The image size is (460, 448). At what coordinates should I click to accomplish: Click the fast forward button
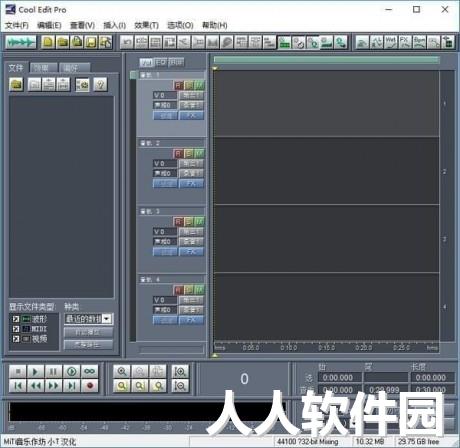tap(53, 386)
